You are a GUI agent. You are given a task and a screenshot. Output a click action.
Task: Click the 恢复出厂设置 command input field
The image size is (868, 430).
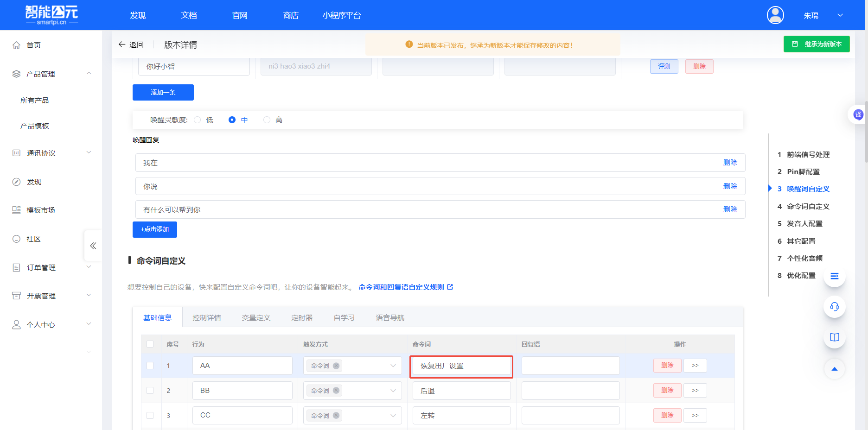click(x=461, y=366)
